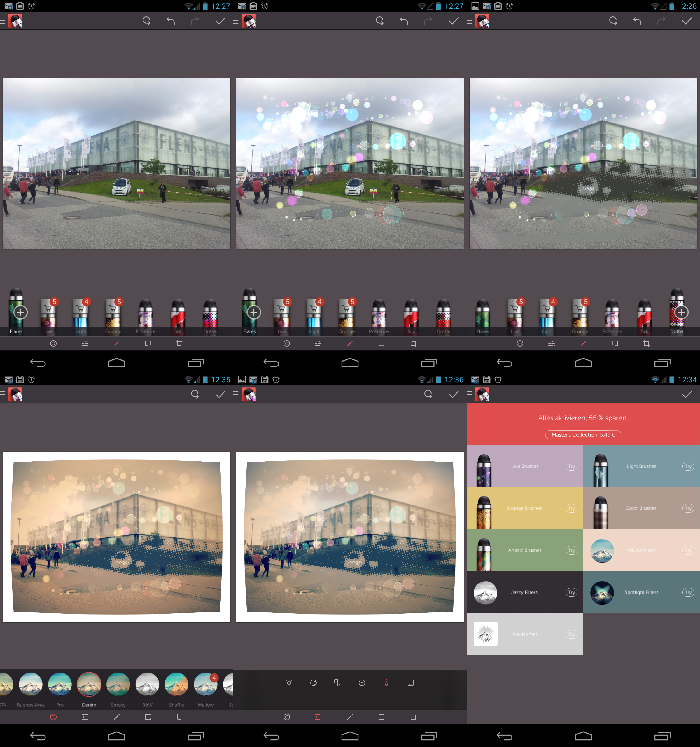The width and height of the screenshot is (700, 747).
Task: Android home button under the 12:34 store screen
Action: [583, 736]
